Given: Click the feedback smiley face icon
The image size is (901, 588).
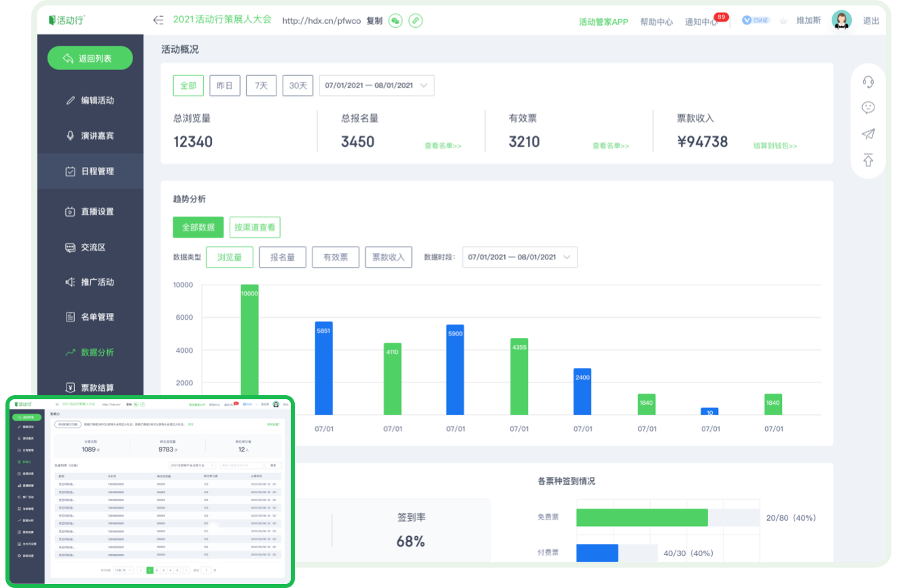Looking at the screenshot, I should (x=868, y=107).
